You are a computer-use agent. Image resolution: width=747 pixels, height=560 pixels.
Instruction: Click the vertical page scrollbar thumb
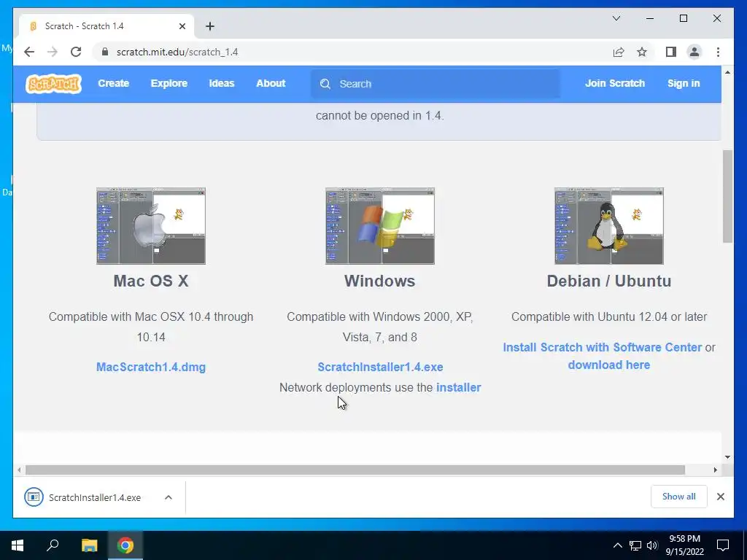coord(727,196)
